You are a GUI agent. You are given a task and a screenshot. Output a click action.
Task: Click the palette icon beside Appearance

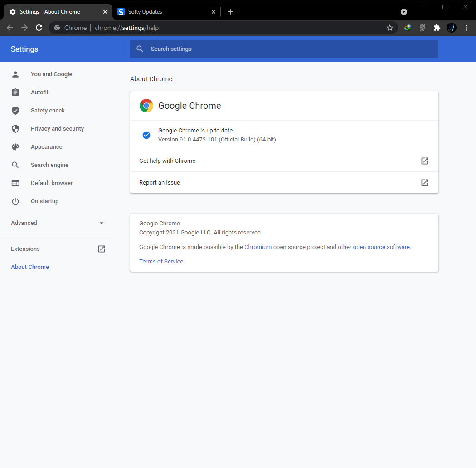[x=15, y=147]
